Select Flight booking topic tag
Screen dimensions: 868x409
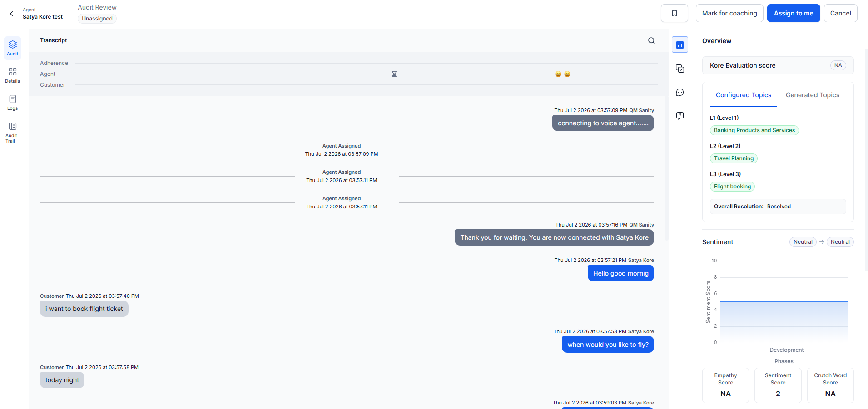click(x=732, y=187)
